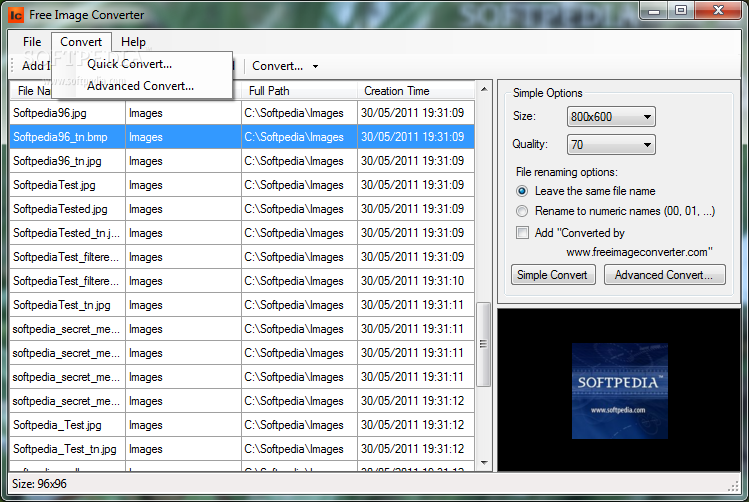
Task: Click the Add I toolbar button
Action: tap(35, 66)
